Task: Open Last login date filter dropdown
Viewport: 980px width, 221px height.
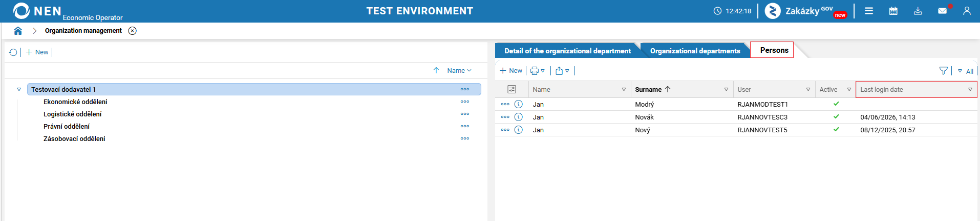Action: (970, 89)
